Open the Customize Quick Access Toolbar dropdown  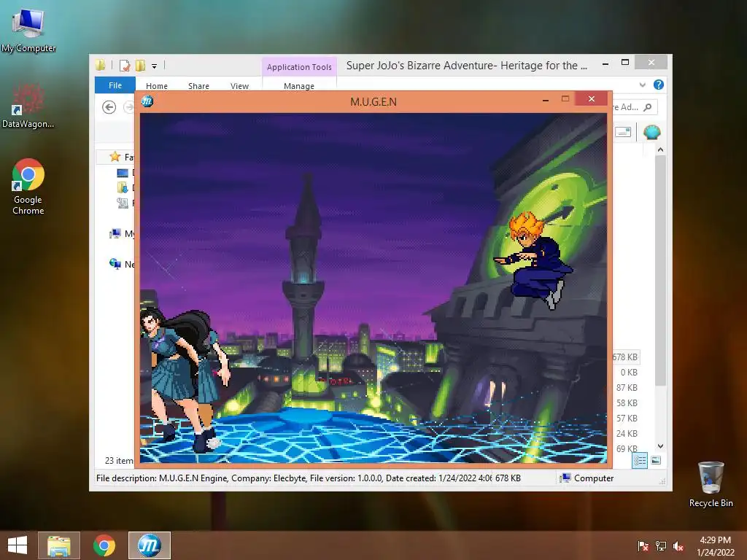[155, 66]
